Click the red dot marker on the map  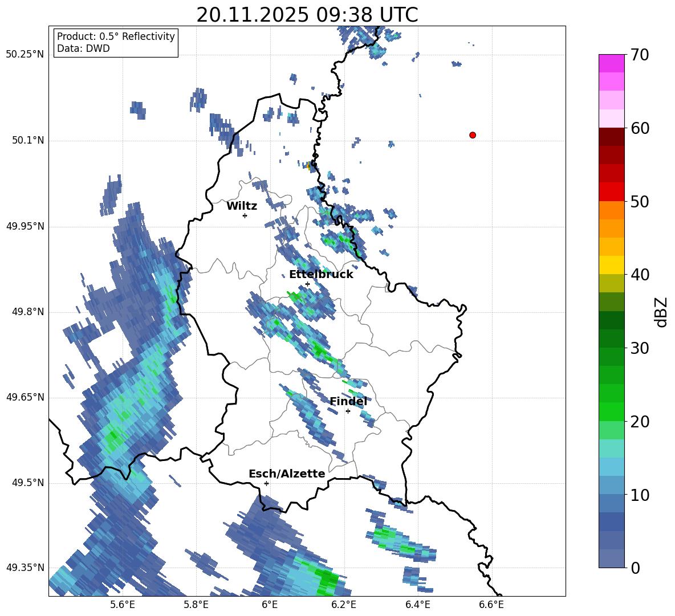(x=472, y=135)
